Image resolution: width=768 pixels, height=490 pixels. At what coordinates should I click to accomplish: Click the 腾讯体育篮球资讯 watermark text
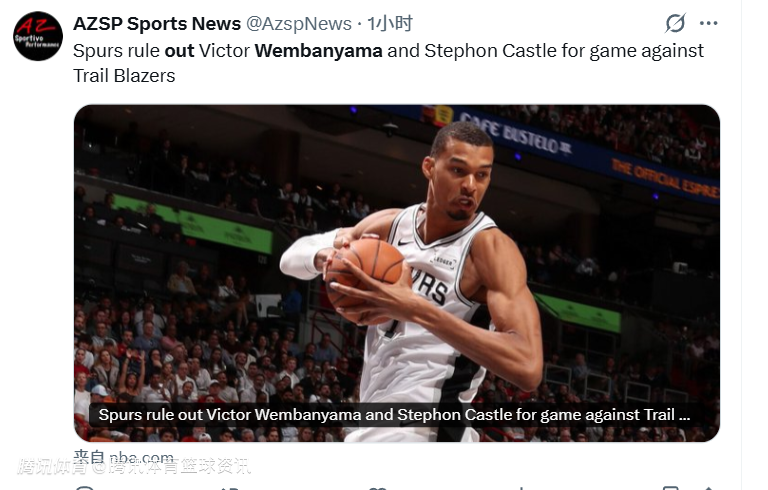click(x=135, y=466)
